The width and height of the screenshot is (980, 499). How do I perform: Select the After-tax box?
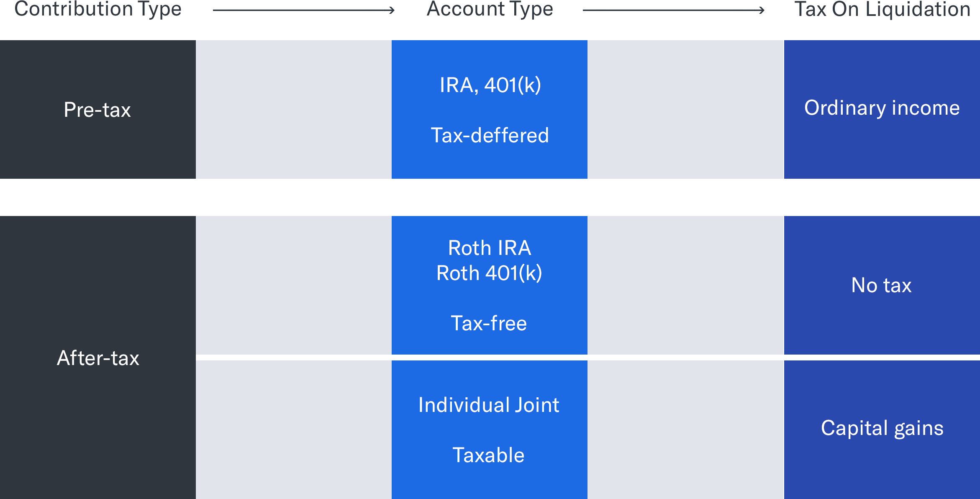tap(98, 358)
